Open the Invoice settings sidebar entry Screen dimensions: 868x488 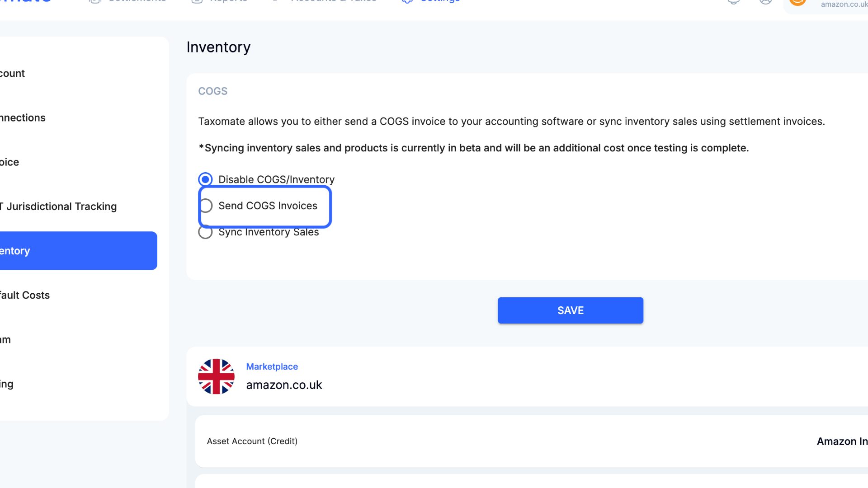coord(9,162)
